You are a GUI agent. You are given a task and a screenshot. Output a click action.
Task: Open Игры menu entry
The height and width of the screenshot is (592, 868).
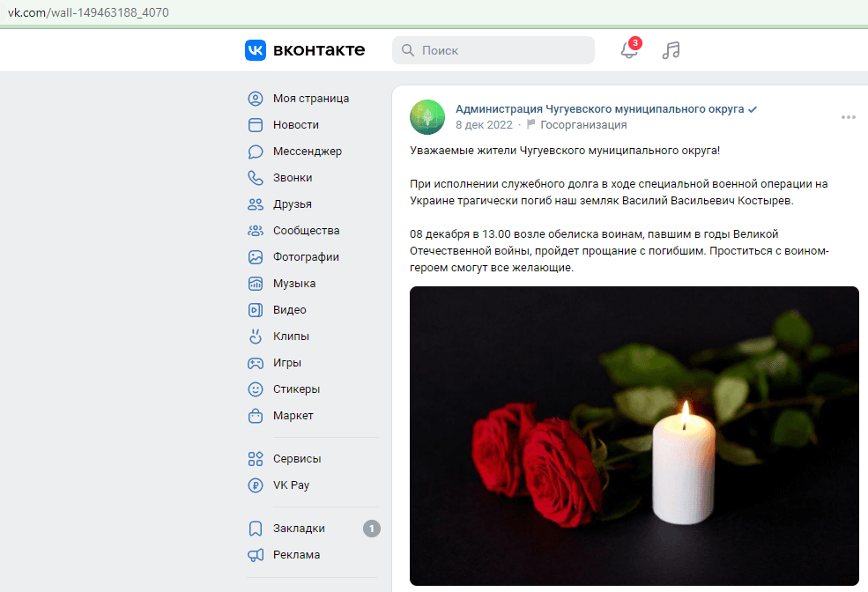(286, 363)
